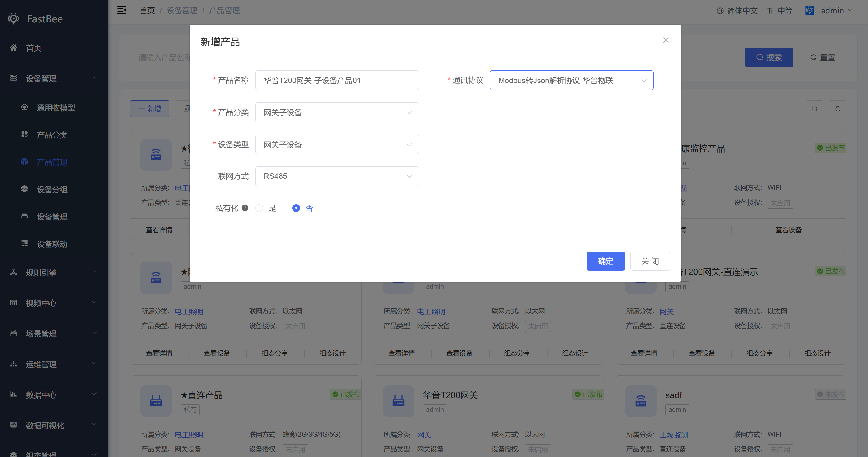Click the 土壤监测 category link

(x=673, y=435)
